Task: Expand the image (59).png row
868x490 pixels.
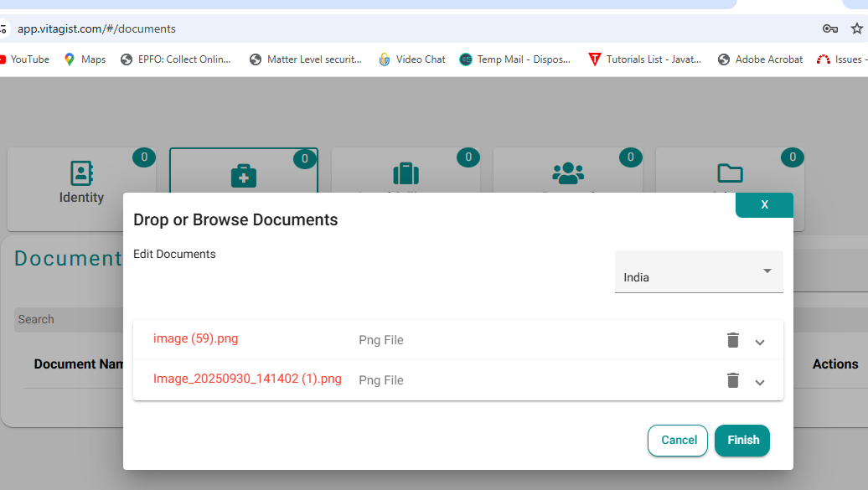Action: [760, 342]
